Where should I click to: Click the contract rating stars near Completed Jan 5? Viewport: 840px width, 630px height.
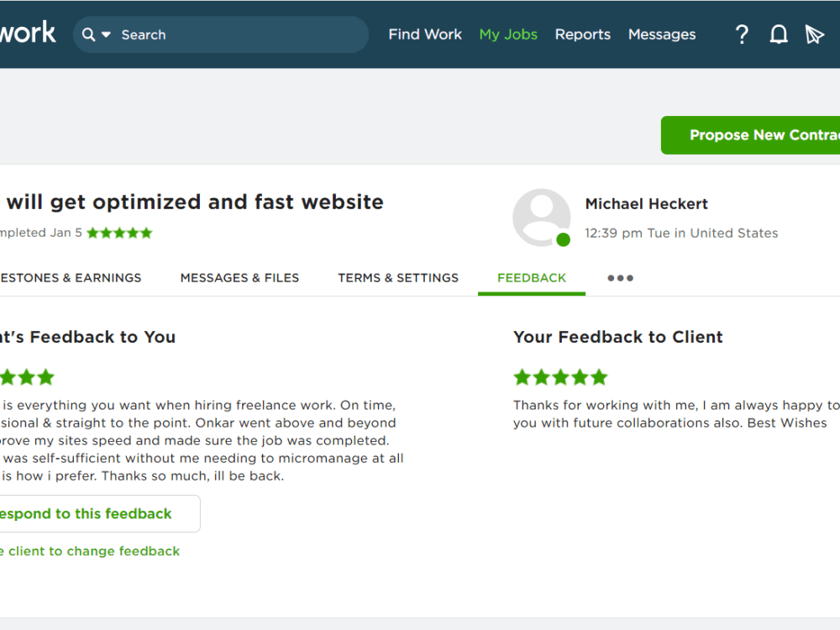[119, 233]
